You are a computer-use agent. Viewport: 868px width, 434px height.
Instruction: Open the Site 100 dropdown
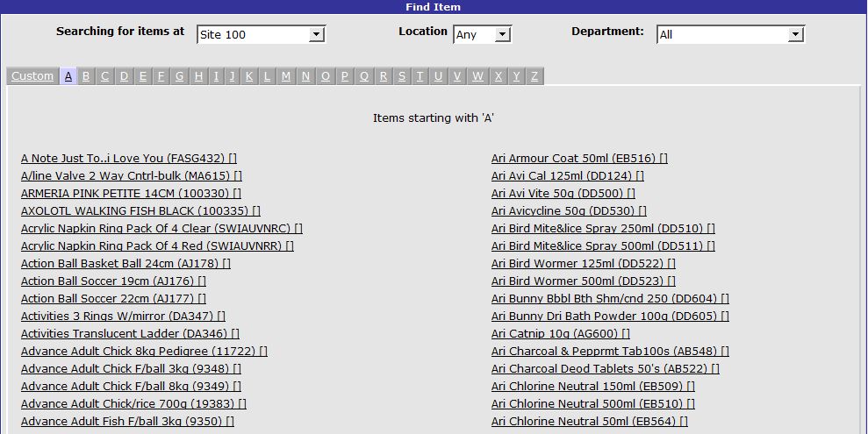pyautogui.click(x=262, y=34)
